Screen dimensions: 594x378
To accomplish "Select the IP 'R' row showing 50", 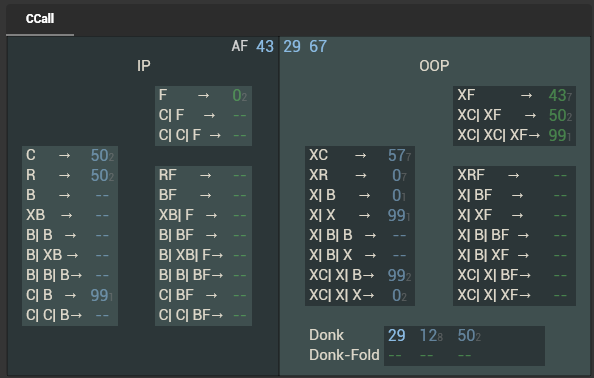I will click(70, 175).
